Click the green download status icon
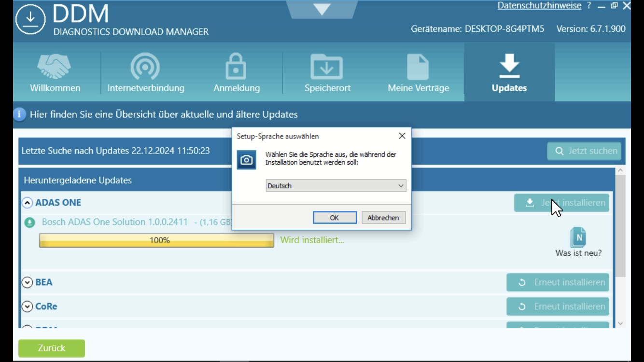The image size is (644, 362). [x=30, y=223]
